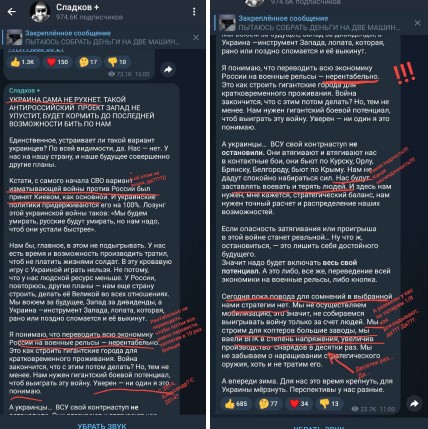Toggle thinking-face reaction showing 77
Viewport: 428px width, 429px height.
(x=269, y=404)
